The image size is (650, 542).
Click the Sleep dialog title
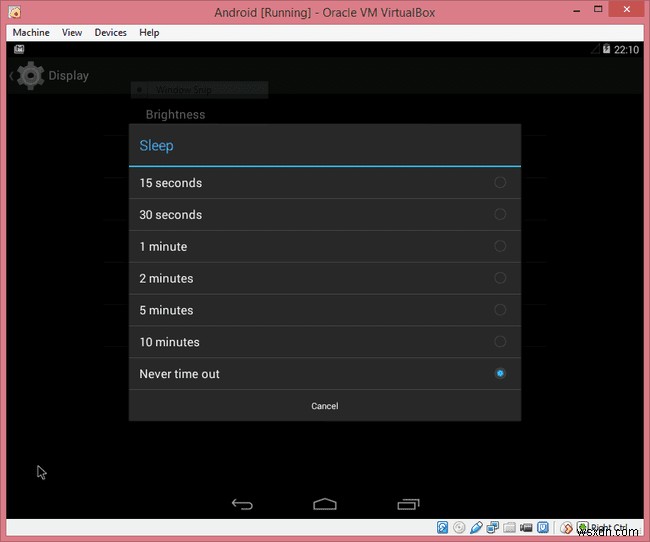point(156,146)
